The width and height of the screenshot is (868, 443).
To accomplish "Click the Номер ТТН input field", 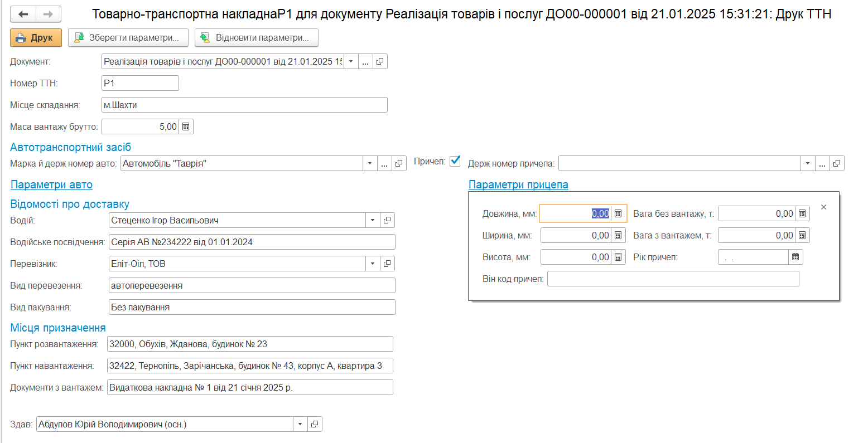I will click(140, 83).
